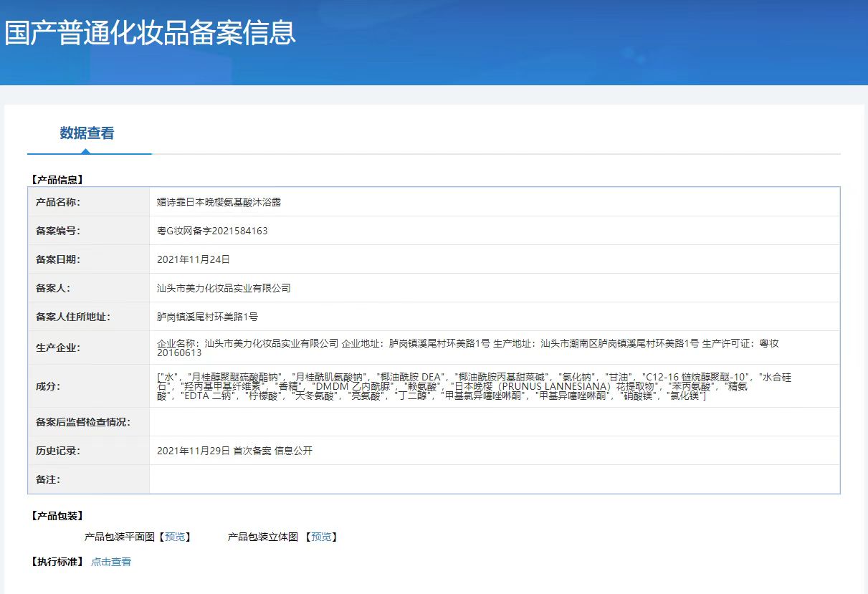Click the 【产品信息】 section heading
This screenshot has width=868, height=594.
click(57, 180)
